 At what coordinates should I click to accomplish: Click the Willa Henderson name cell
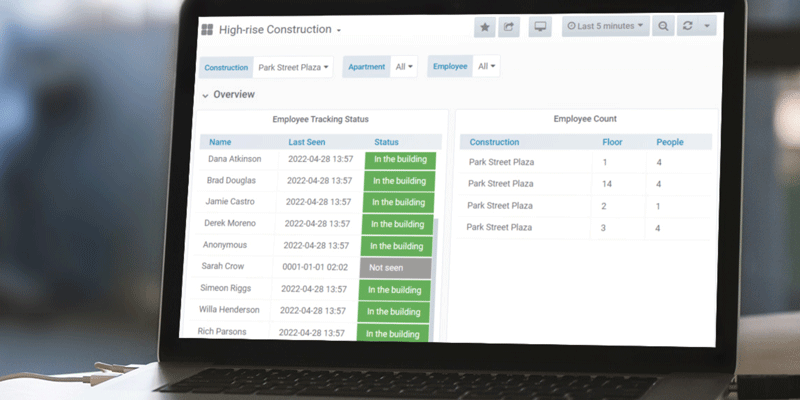click(229, 310)
